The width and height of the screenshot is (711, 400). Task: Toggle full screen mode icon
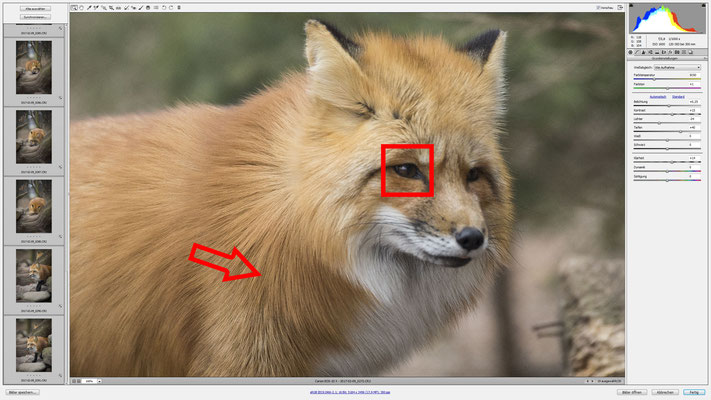pyautogui.click(x=620, y=8)
